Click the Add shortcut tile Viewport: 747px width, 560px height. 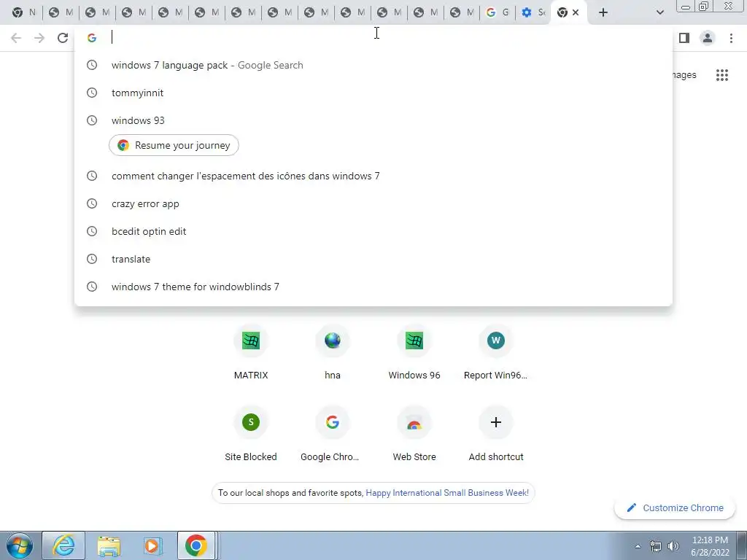pos(496,435)
